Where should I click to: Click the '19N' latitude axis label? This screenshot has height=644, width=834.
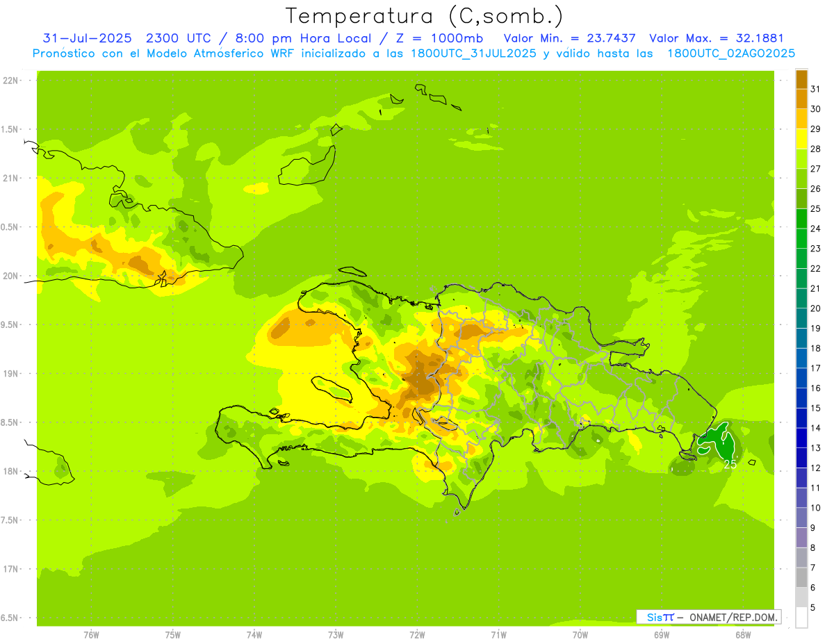click(x=10, y=373)
